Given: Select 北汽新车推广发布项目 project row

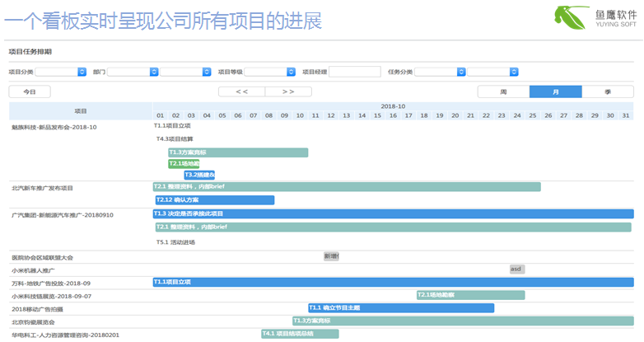Looking at the screenshot, I should click(x=43, y=188).
